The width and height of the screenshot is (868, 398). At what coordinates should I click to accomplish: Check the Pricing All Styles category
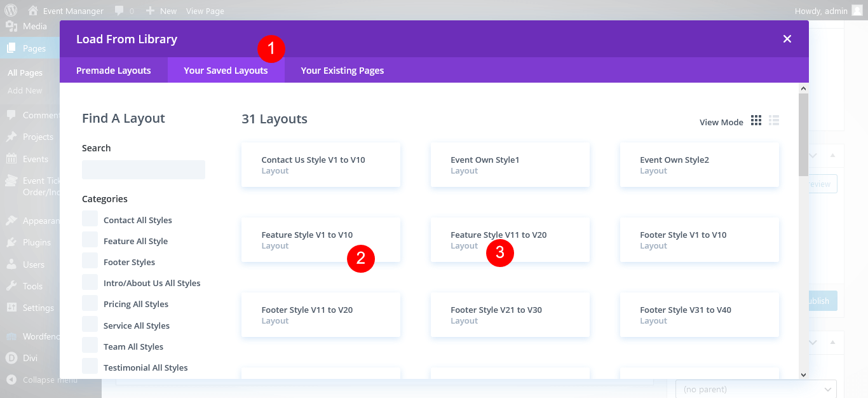pyautogui.click(x=90, y=303)
